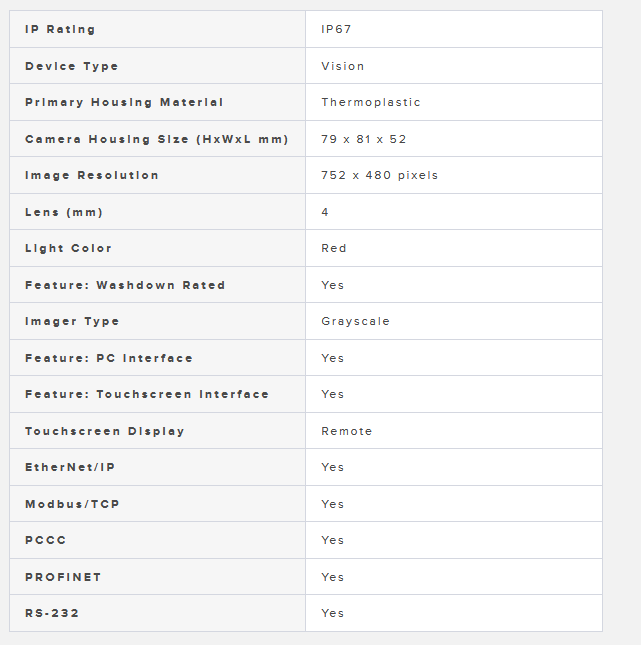Select the Remote touchscreen display value
Viewport: 641px width, 645px height.
click(347, 431)
